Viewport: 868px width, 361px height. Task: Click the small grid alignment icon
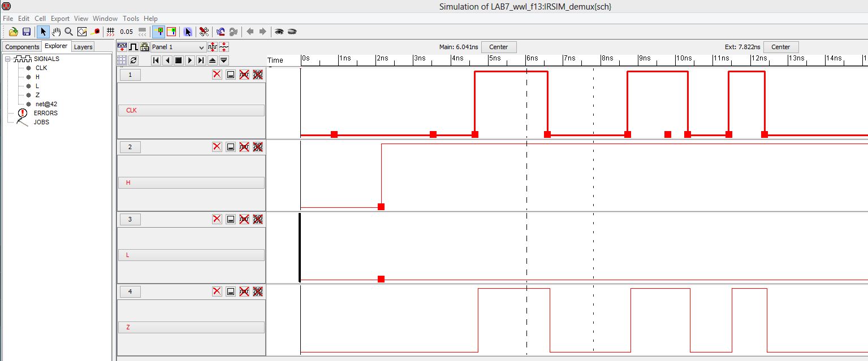point(142,32)
